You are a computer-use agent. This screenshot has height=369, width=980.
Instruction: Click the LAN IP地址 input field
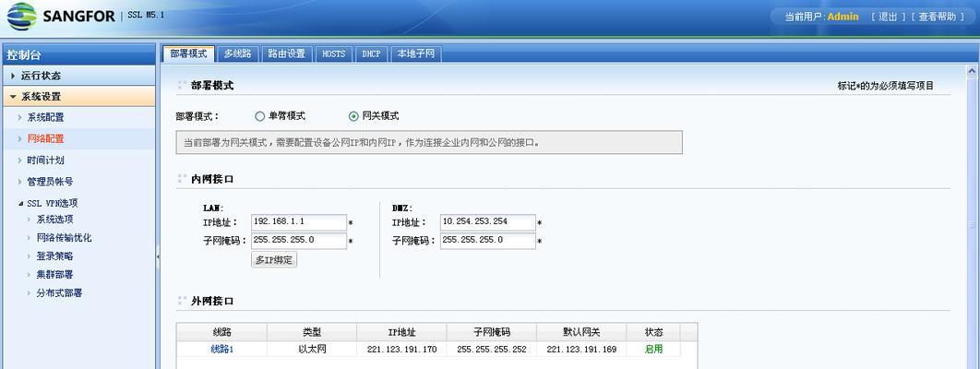click(x=299, y=222)
